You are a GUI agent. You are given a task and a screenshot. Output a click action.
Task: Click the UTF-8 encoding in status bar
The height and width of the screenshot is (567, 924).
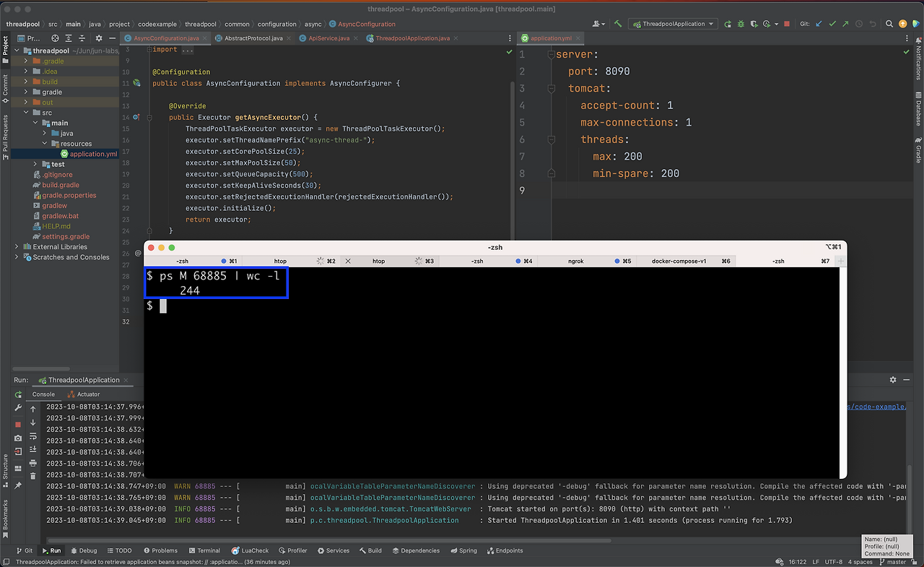click(x=833, y=562)
